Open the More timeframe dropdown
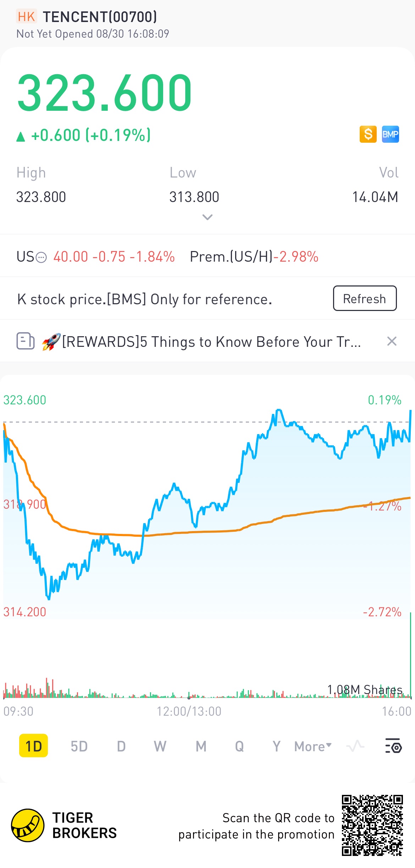The width and height of the screenshot is (415, 868). click(312, 746)
